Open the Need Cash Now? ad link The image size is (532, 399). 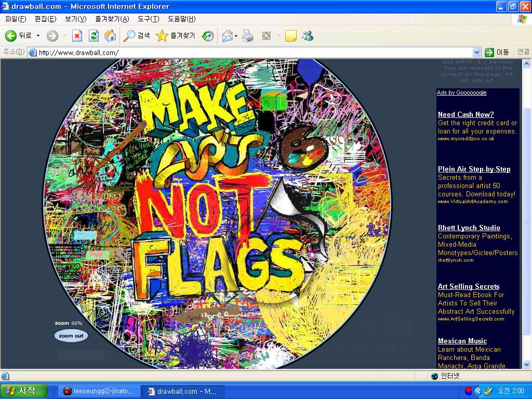coord(465,114)
